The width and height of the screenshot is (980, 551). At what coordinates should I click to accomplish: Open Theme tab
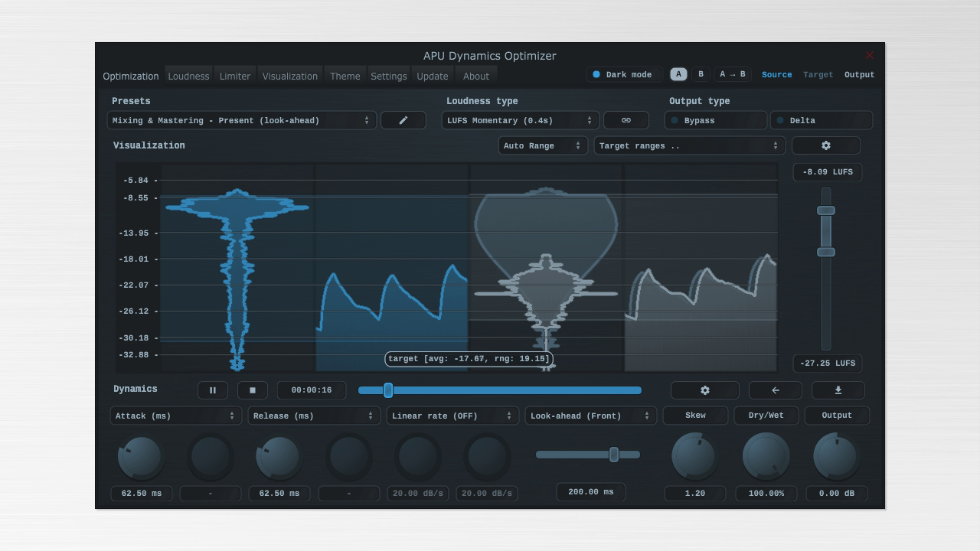point(345,76)
